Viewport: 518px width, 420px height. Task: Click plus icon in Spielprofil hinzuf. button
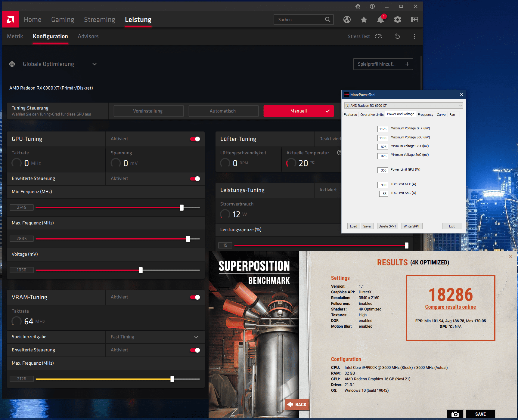(407, 64)
